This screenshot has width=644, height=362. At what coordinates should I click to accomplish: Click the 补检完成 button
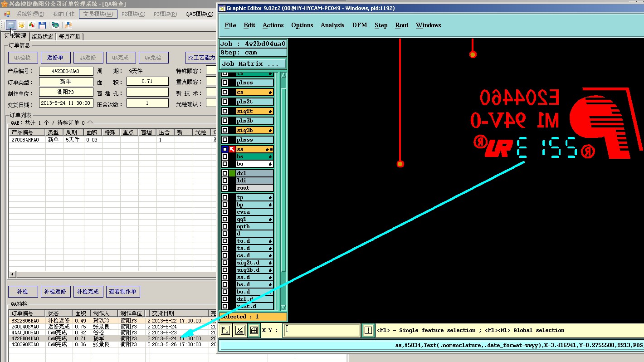click(x=88, y=292)
